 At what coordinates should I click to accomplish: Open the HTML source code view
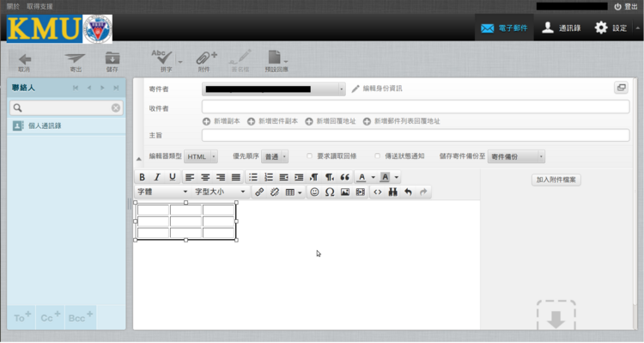click(378, 192)
